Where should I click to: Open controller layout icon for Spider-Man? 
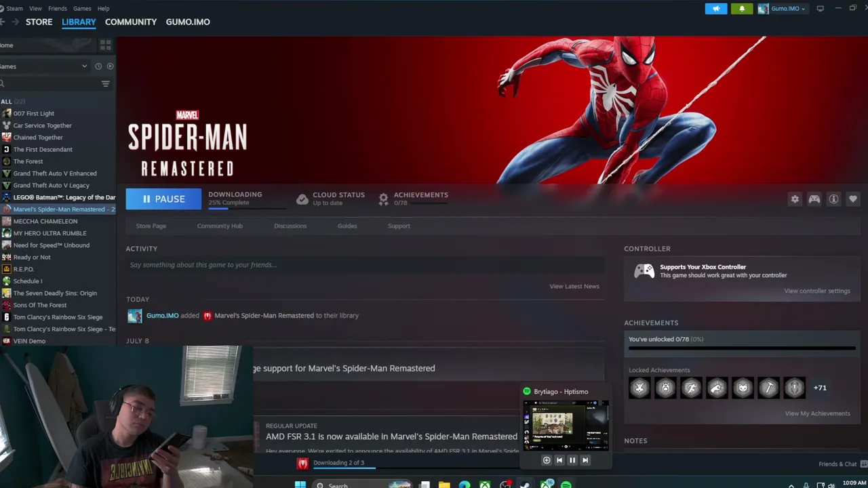814,199
